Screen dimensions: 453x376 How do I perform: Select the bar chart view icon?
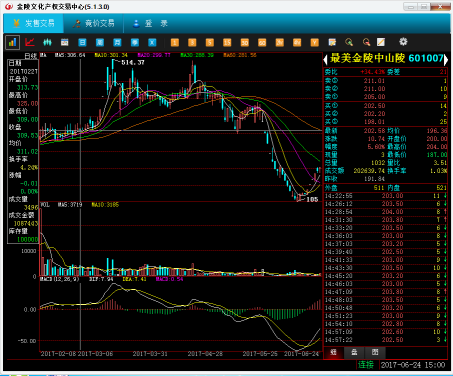(12, 42)
